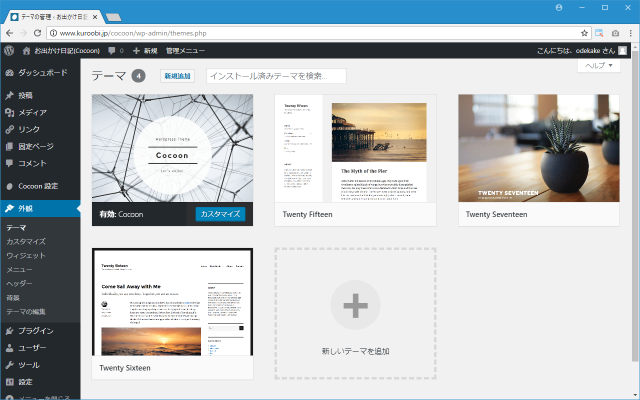
Task: Click the Twenty Seventeen theme name
Action: click(x=496, y=214)
